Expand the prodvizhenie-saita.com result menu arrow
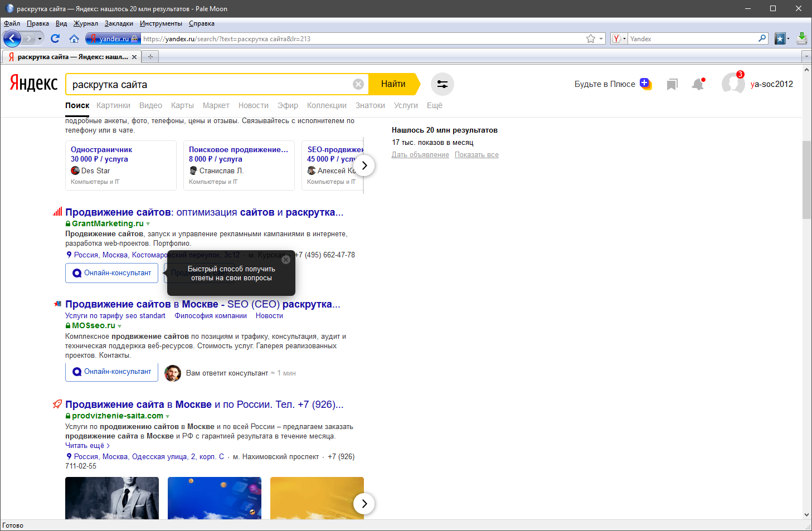The image size is (812, 531). 168,416
